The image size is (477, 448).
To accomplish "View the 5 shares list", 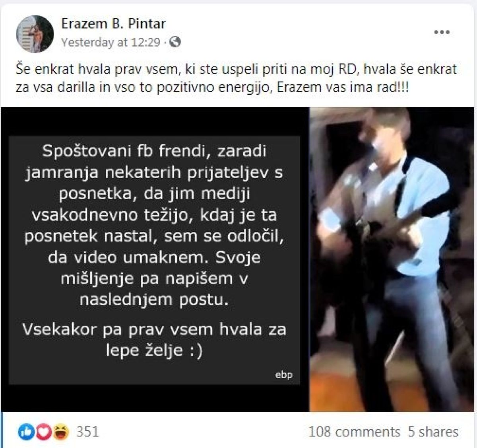I will coord(433,432).
